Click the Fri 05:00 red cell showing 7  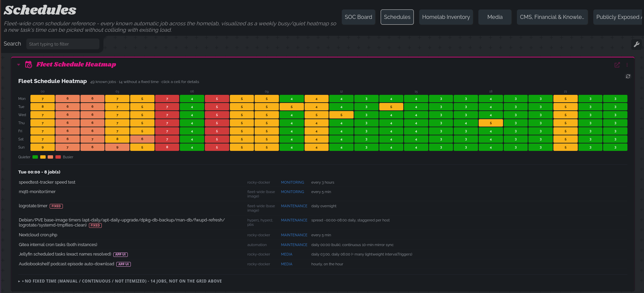point(167,131)
